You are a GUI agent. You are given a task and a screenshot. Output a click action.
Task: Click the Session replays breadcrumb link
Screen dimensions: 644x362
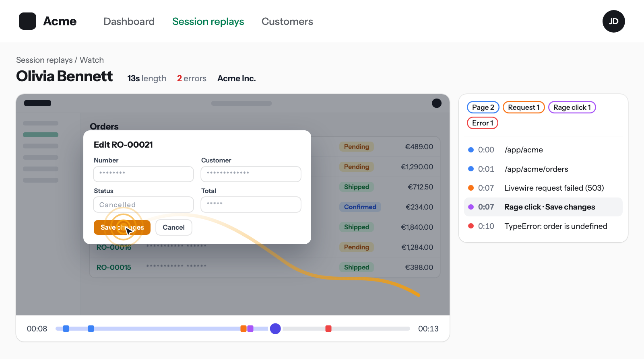[x=44, y=60]
